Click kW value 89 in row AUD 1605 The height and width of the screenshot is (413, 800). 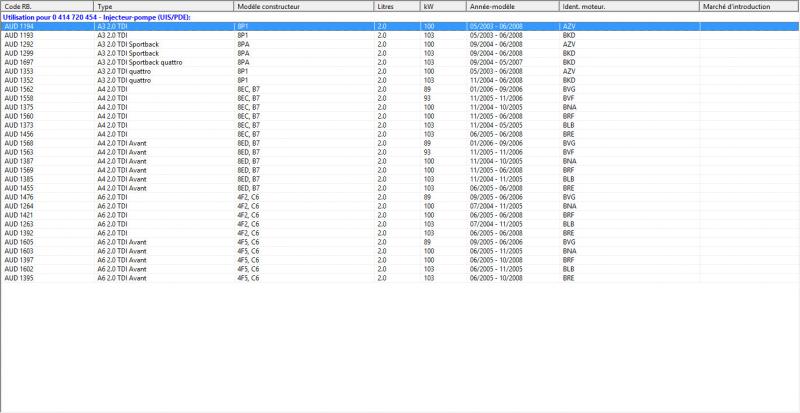tap(427, 242)
